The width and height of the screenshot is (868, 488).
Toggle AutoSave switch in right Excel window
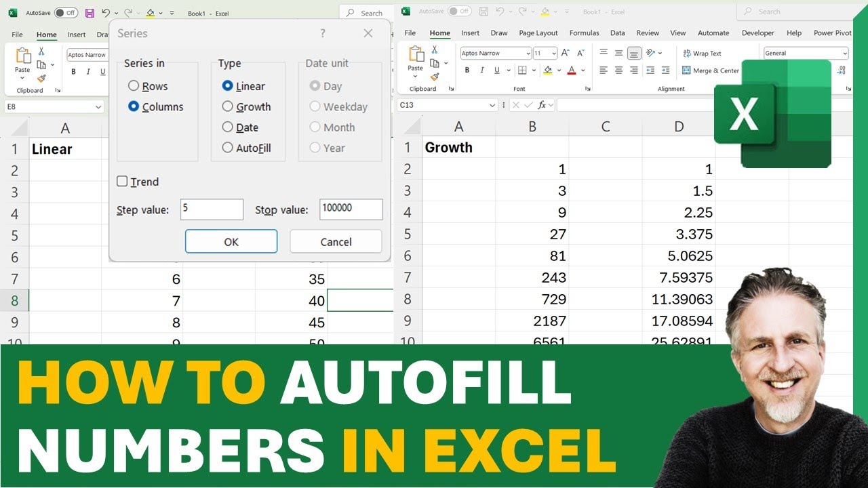(459, 11)
